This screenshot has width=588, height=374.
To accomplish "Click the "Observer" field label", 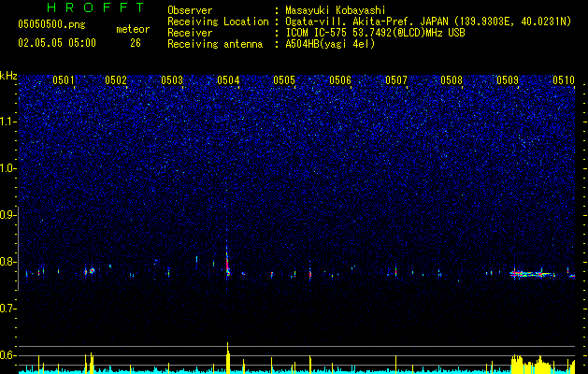I will coord(190,10).
